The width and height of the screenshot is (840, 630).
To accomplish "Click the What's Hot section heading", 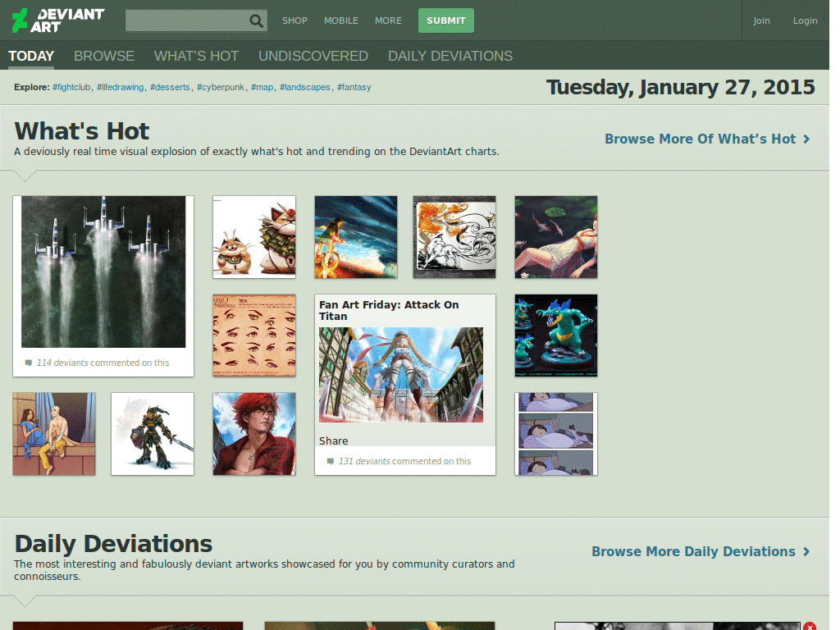I will (82, 130).
